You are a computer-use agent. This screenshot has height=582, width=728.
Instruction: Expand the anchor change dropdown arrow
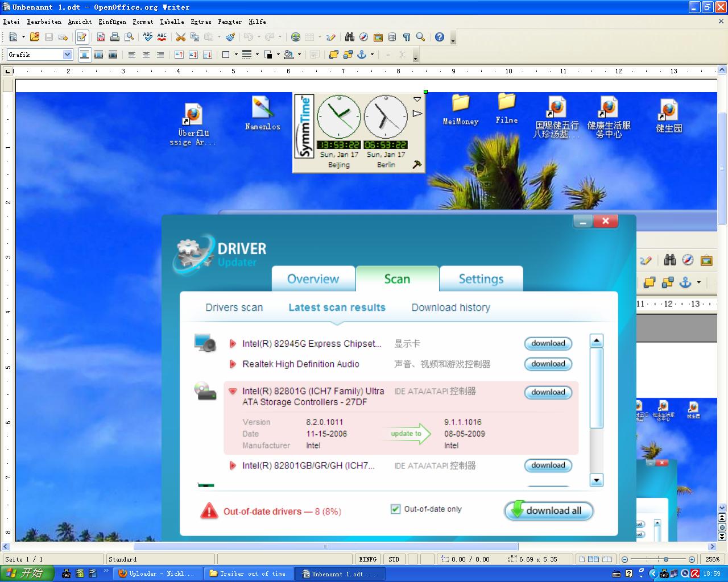click(372, 55)
